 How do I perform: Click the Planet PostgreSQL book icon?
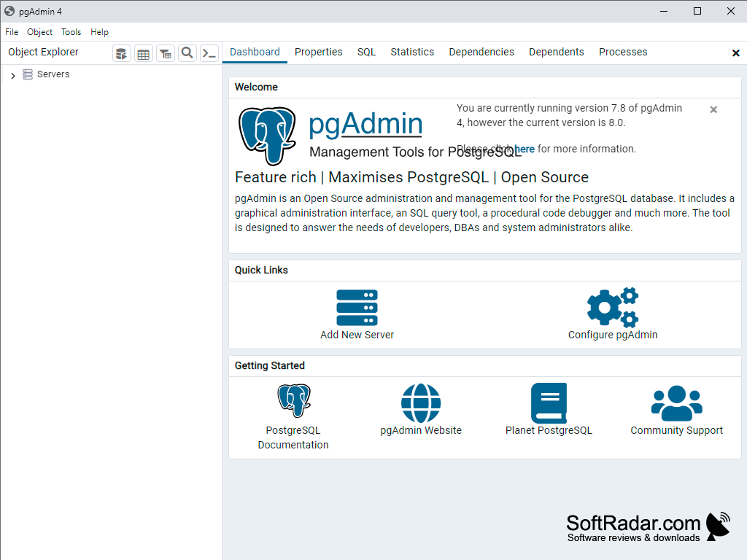coord(549,402)
